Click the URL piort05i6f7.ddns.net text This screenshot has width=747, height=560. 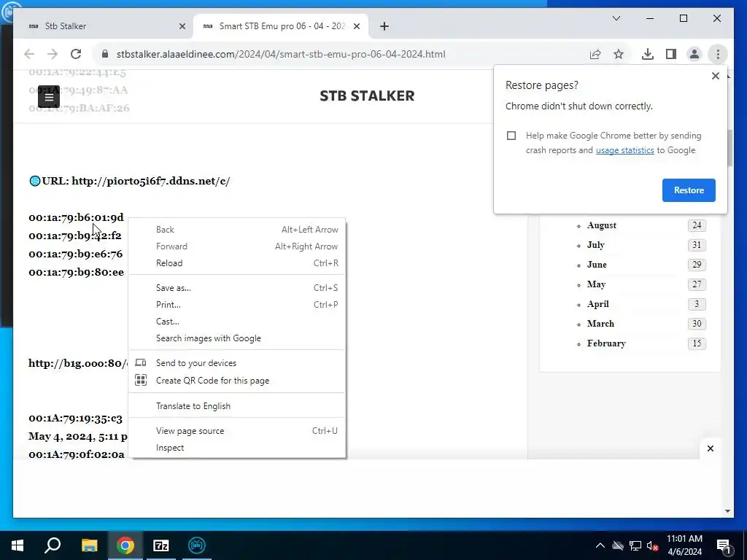[x=150, y=181]
